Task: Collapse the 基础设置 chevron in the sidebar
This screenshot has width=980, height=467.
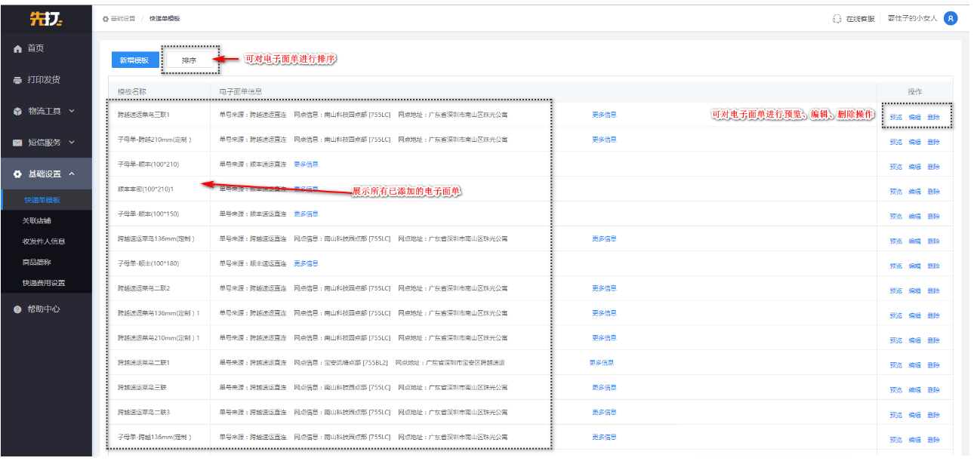Action: pos(72,174)
